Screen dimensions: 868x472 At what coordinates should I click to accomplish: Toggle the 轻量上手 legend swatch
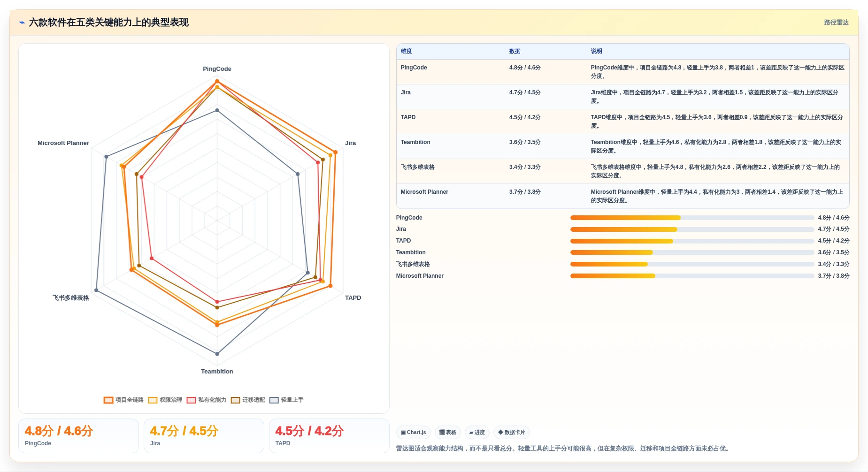(x=274, y=400)
